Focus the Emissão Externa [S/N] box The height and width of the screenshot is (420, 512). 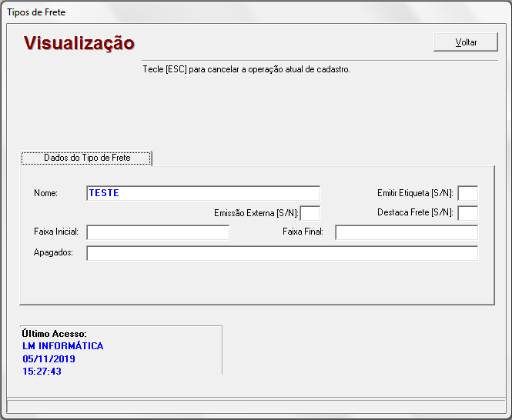point(310,213)
